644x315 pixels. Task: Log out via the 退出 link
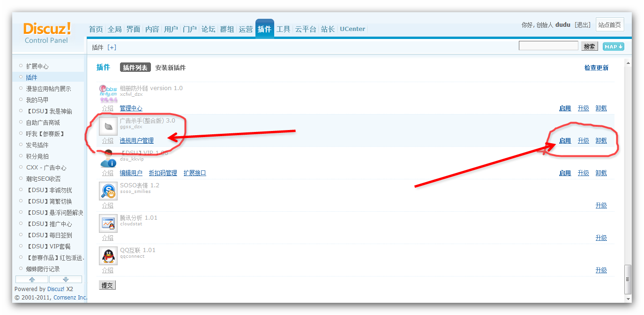coord(583,25)
